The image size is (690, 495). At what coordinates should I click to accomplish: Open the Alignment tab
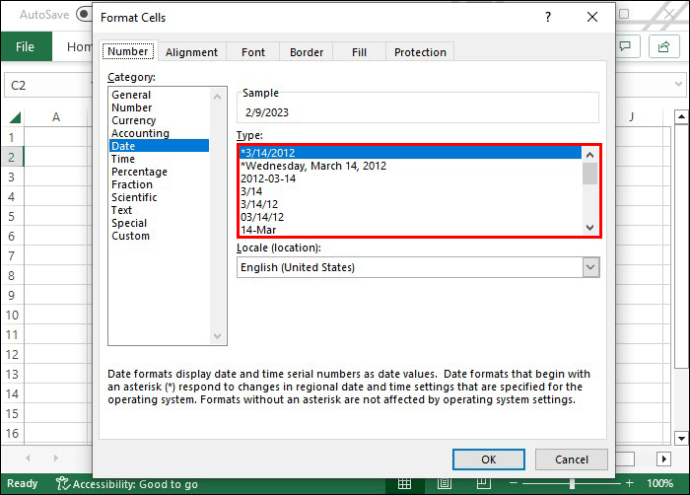click(x=191, y=52)
